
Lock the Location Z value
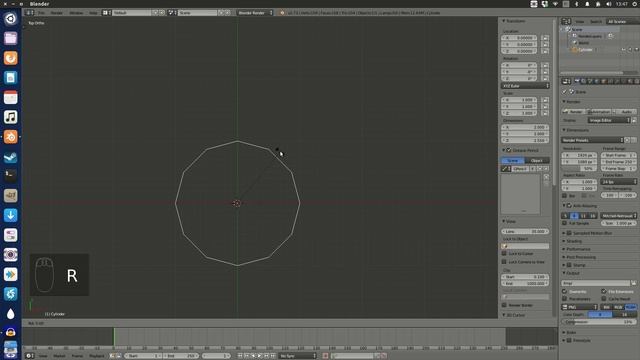545,51
